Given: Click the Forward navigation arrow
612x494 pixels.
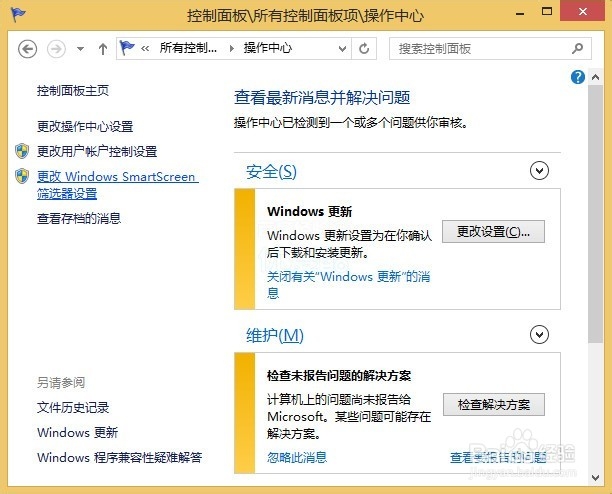Looking at the screenshot, I should [56, 49].
